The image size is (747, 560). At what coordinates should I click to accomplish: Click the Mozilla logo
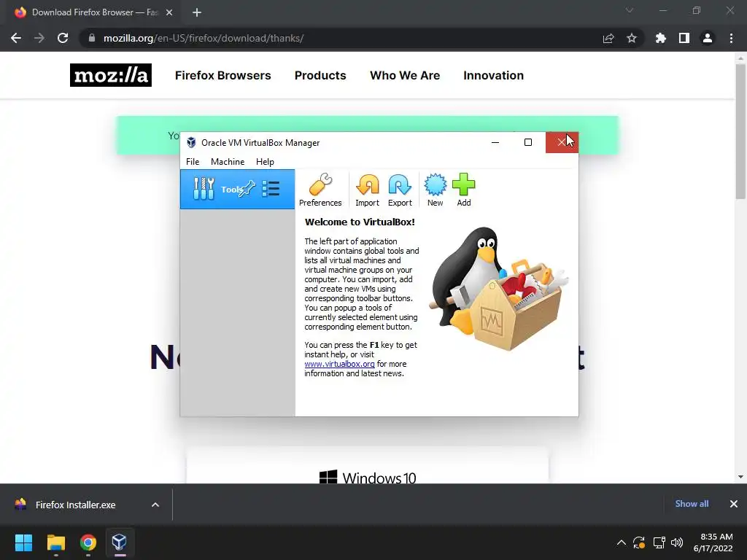click(111, 75)
